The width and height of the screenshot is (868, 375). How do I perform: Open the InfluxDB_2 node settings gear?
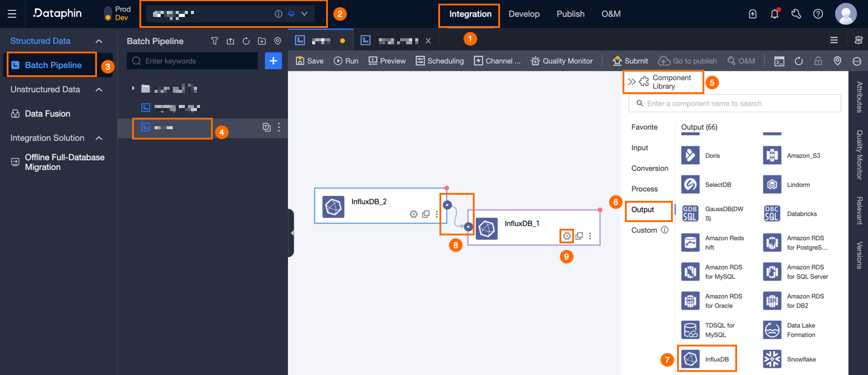point(413,214)
